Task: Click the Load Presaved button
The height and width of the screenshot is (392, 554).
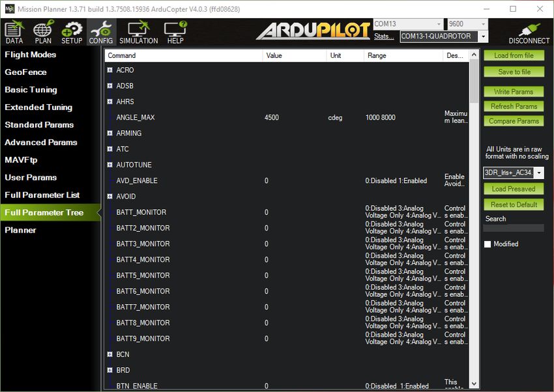Action: tap(514, 189)
